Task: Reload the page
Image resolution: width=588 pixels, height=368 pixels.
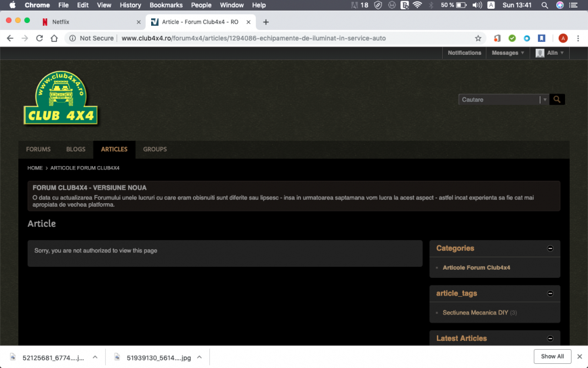Action: (x=39, y=38)
